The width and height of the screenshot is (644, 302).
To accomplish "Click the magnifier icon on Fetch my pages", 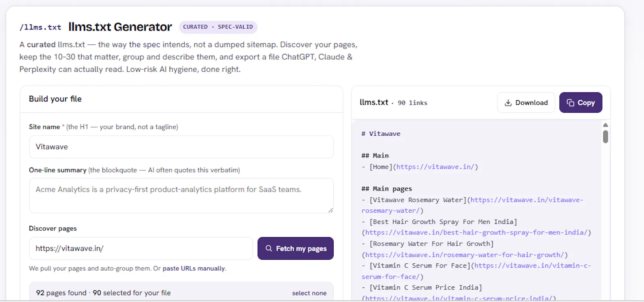I will click(269, 248).
